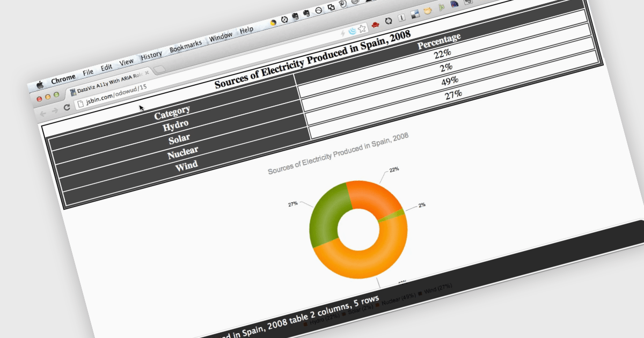Click the yellow and black circle menu bar icon

tap(273, 23)
